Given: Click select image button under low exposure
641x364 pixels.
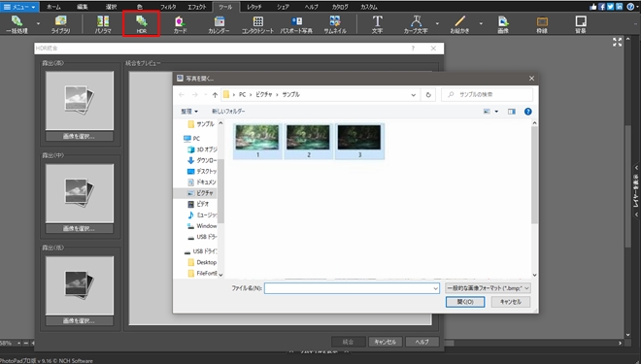Looking at the screenshot, I should tap(80, 321).
